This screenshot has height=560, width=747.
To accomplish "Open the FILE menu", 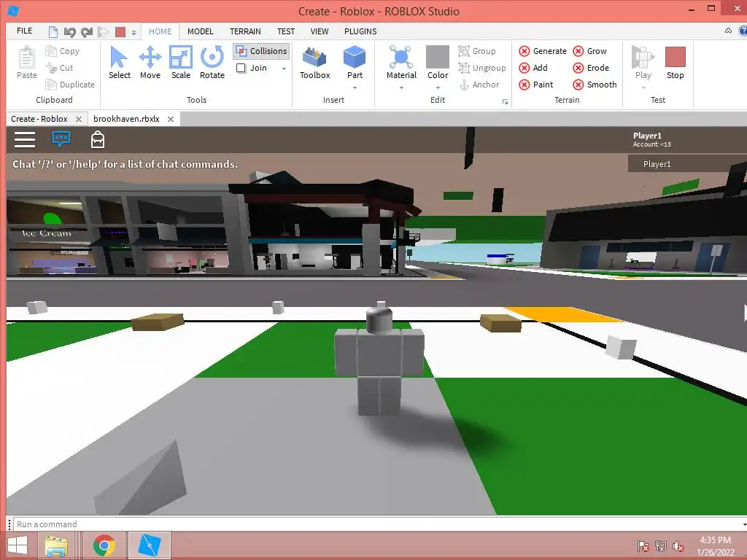I will 24,31.
